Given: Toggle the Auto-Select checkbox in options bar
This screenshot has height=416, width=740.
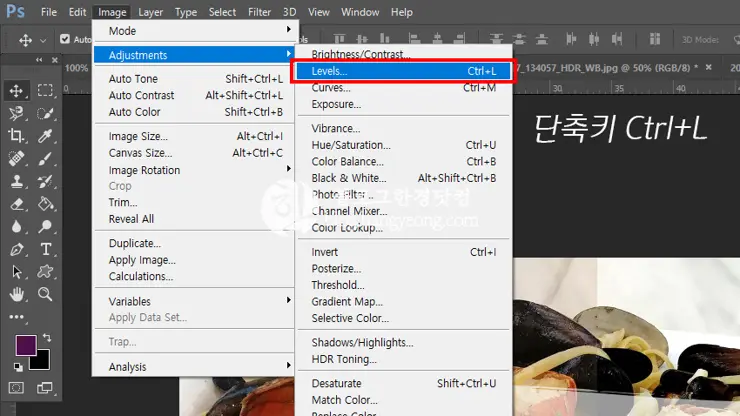Looking at the screenshot, I should [65, 40].
